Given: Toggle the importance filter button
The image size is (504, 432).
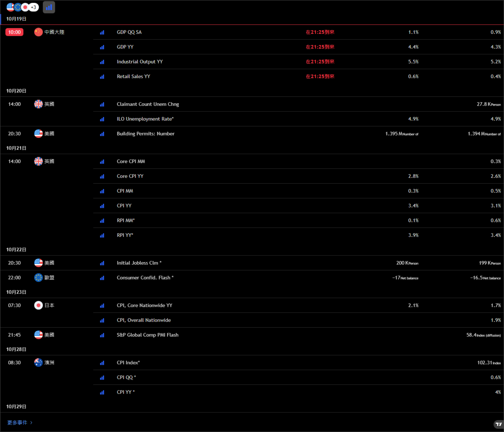Looking at the screenshot, I should [x=49, y=7].
